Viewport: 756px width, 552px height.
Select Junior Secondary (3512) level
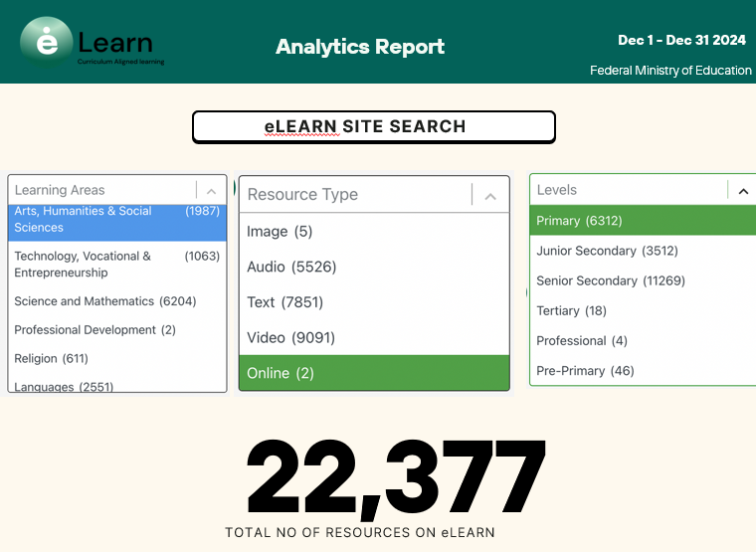(x=643, y=251)
